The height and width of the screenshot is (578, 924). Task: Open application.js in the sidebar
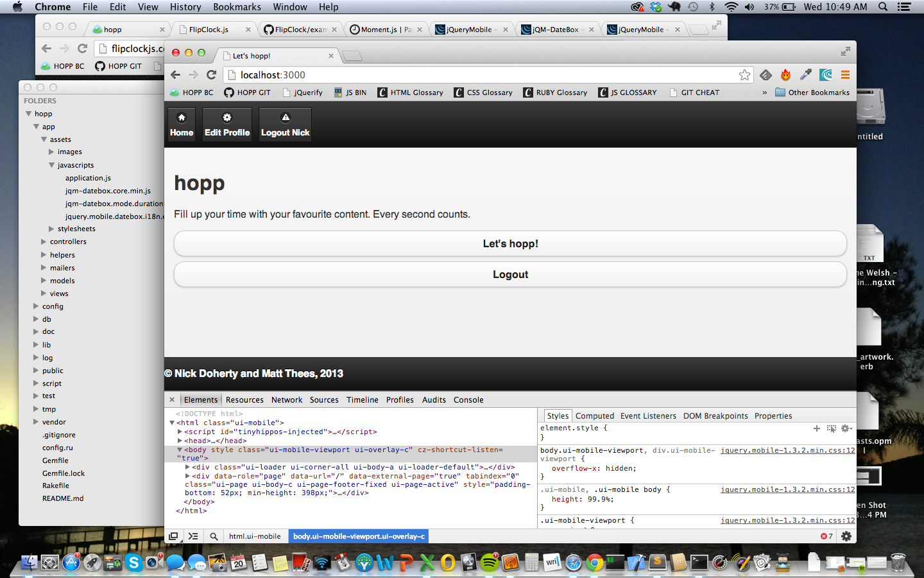(88, 178)
